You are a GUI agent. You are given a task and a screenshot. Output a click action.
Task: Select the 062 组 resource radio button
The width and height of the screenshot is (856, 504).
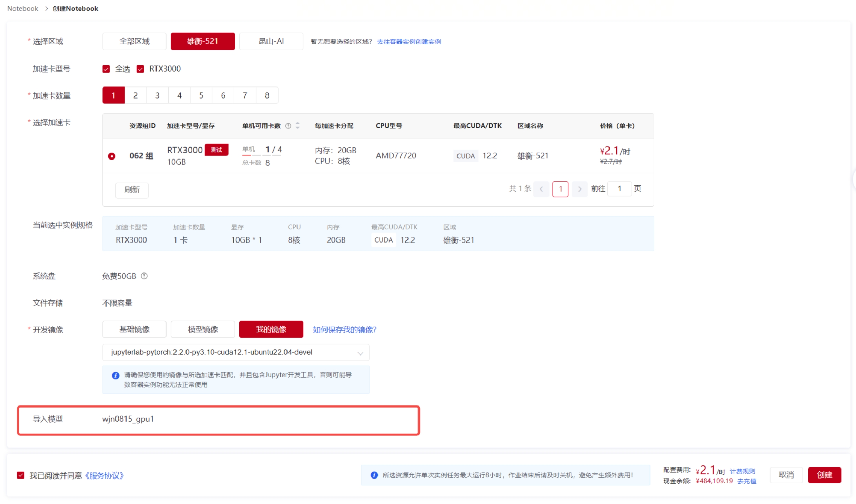[112, 156]
